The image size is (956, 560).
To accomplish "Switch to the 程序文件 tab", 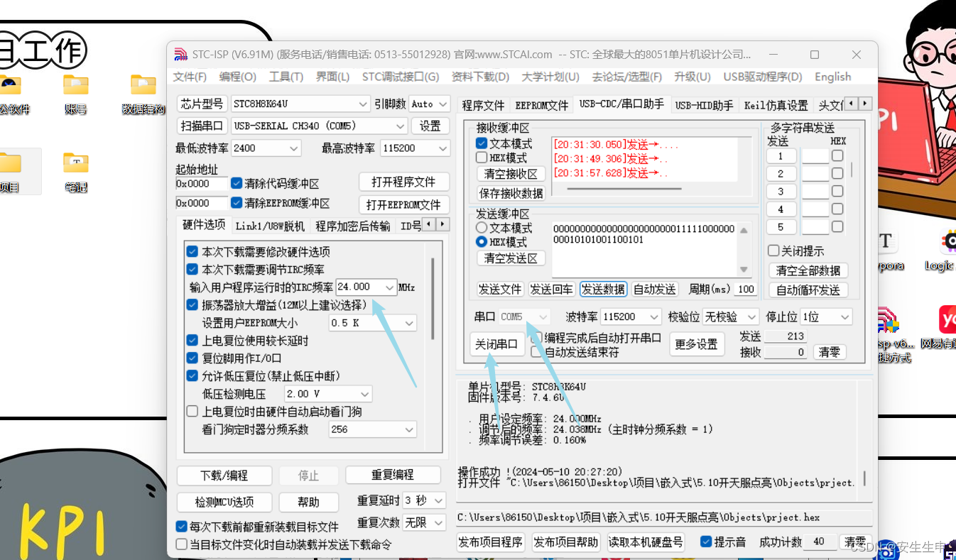I will pyautogui.click(x=483, y=105).
